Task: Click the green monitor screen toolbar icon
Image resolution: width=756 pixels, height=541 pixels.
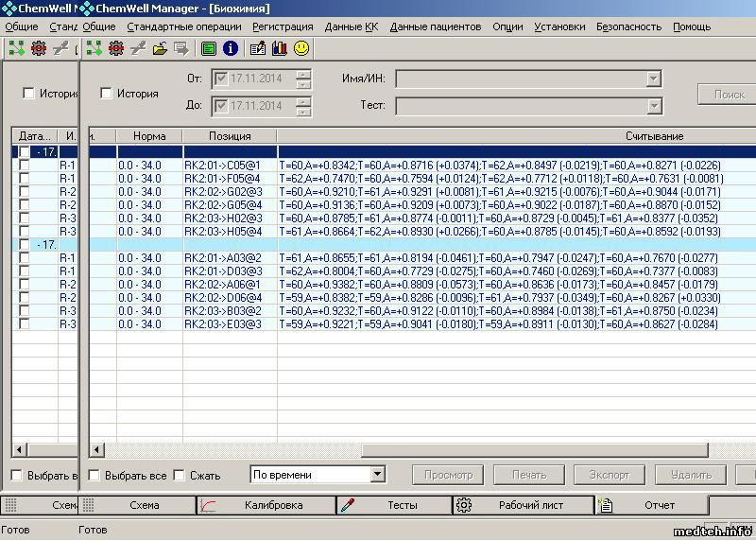Action: tap(209, 47)
